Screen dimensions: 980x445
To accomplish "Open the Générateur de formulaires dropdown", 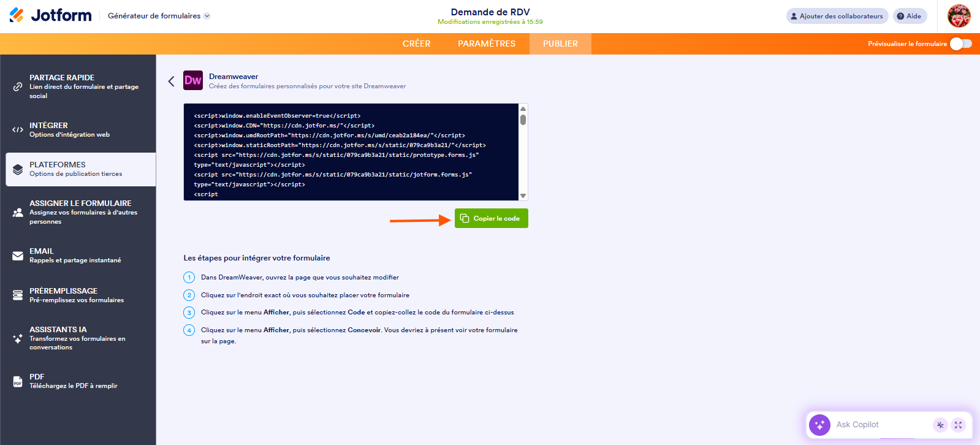I will (159, 16).
